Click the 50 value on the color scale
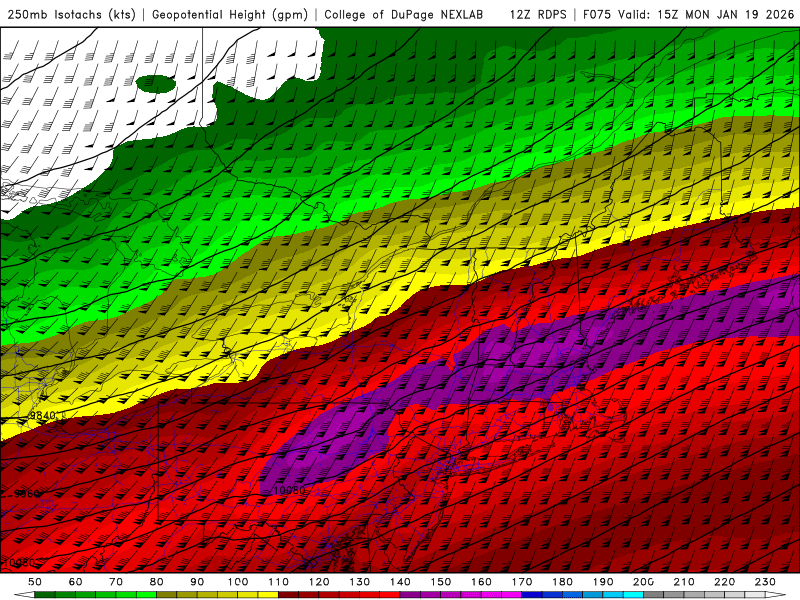800x600 pixels. (x=35, y=582)
